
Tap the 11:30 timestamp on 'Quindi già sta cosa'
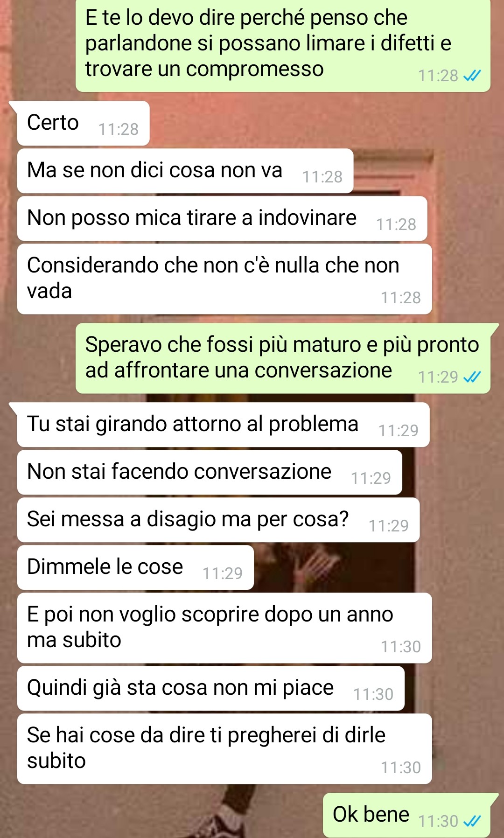pyautogui.click(x=373, y=694)
